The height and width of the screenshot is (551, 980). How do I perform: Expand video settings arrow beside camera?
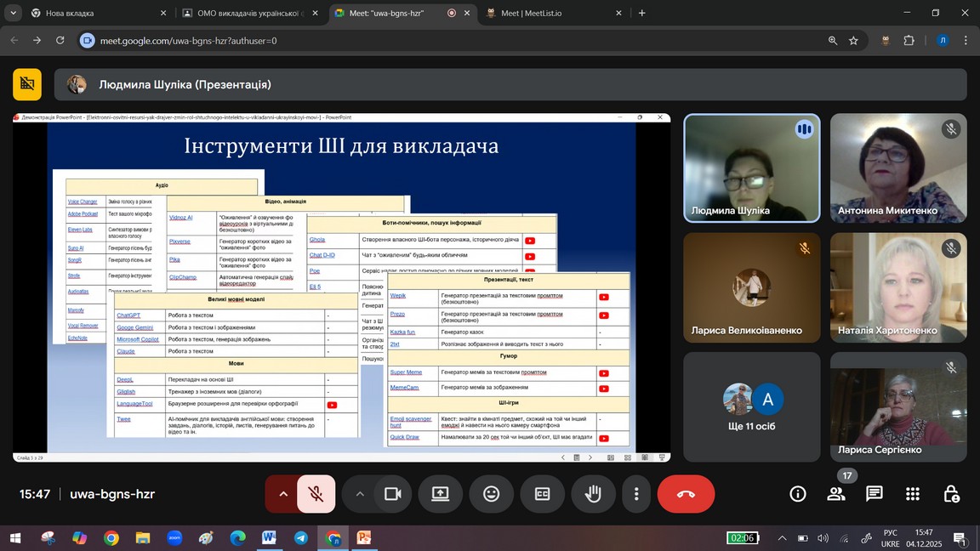click(360, 494)
